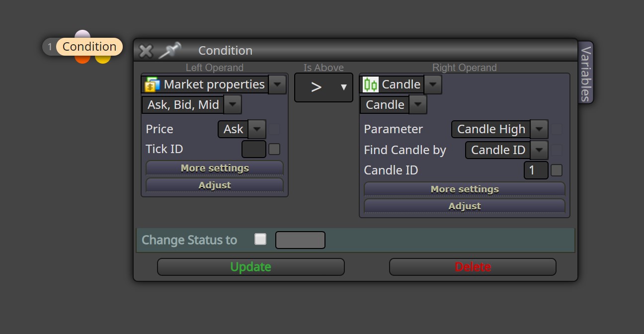Close the Condition panel with X icon

(146, 51)
